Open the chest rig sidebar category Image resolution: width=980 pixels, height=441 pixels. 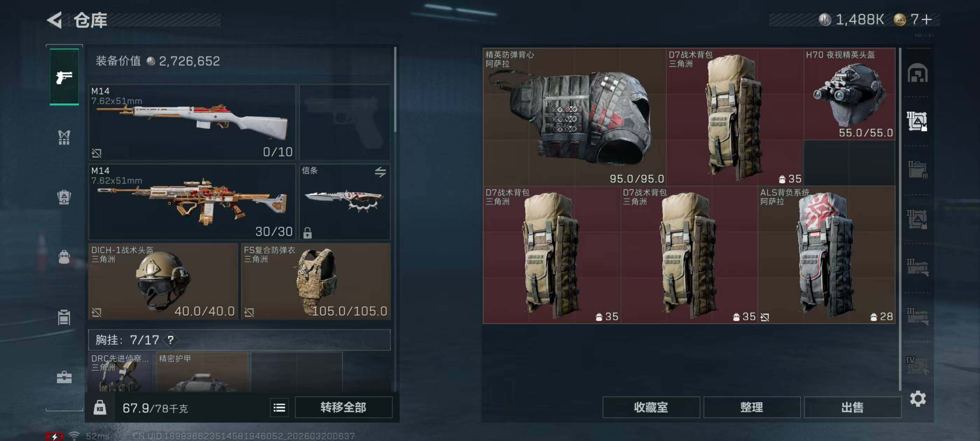(64, 137)
